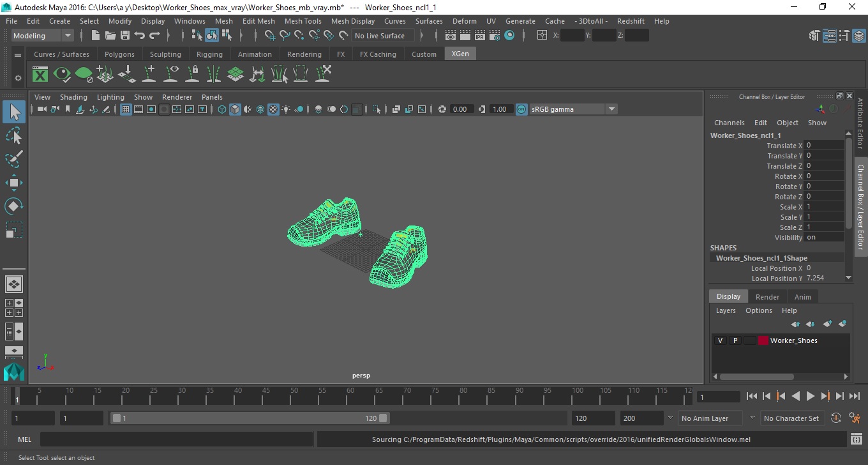Select the Lasso tool in the toolbox
This screenshot has height=465, width=868.
click(x=14, y=135)
